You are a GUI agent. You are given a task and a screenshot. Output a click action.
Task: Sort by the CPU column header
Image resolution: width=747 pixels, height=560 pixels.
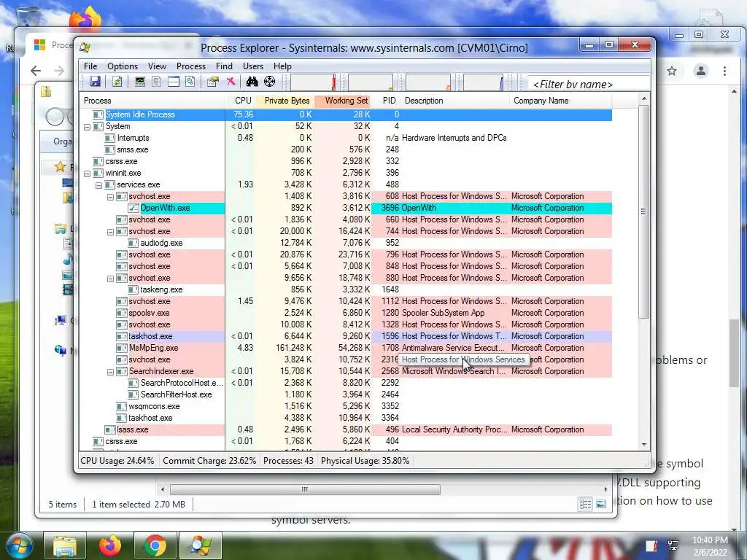241,101
